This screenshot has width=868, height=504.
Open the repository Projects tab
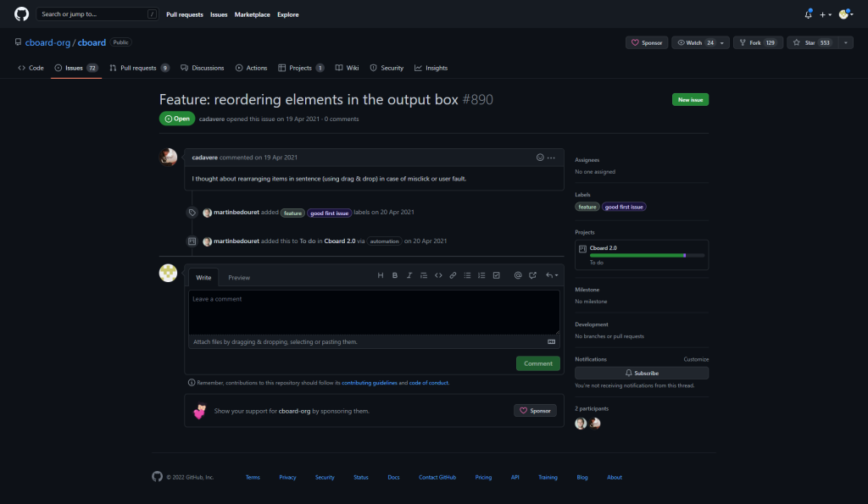coord(301,68)
